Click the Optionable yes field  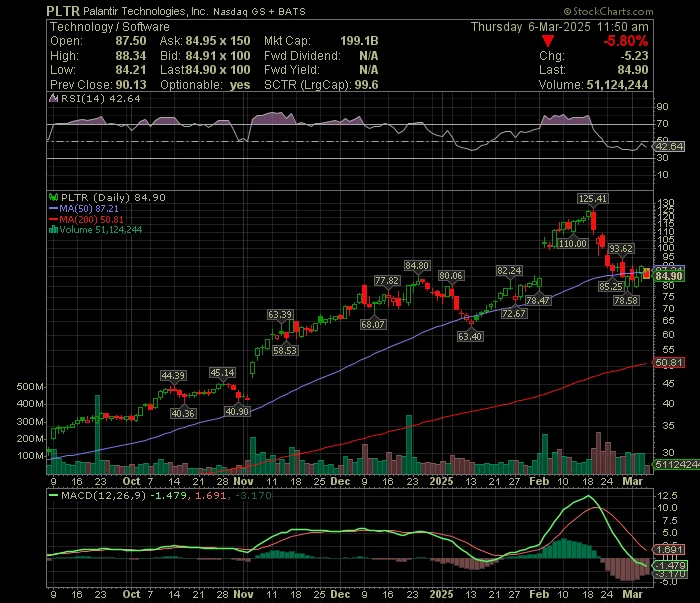coord(205,85)
